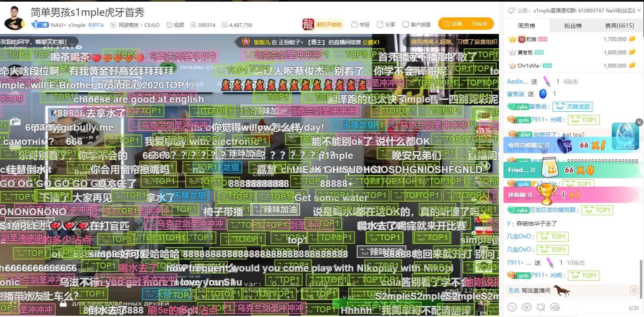
Task: Click the gold bean icon beside 1,600,000
Action: pos(632,52)
